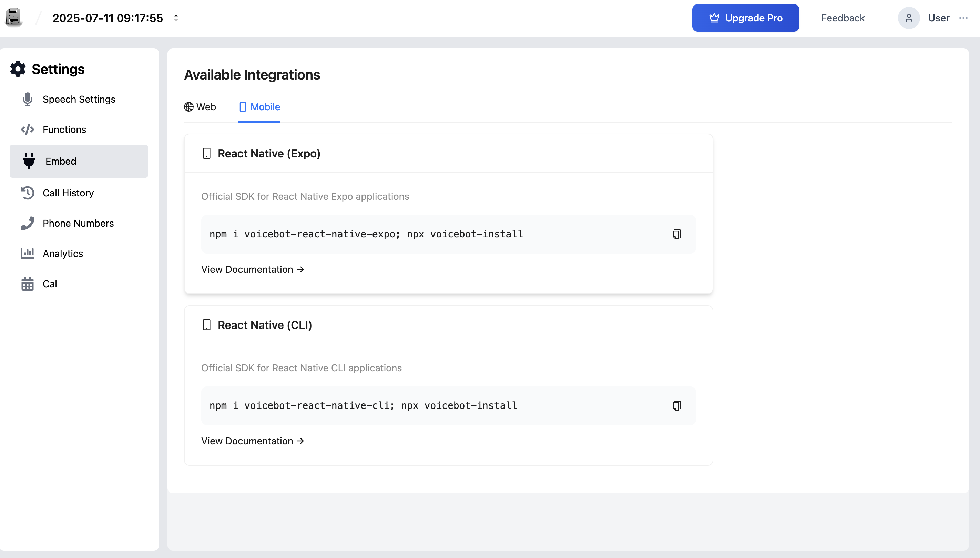
Task: Click the phone icon on Mobile tab
Action: pyautogui.click(x=243, y=107)
